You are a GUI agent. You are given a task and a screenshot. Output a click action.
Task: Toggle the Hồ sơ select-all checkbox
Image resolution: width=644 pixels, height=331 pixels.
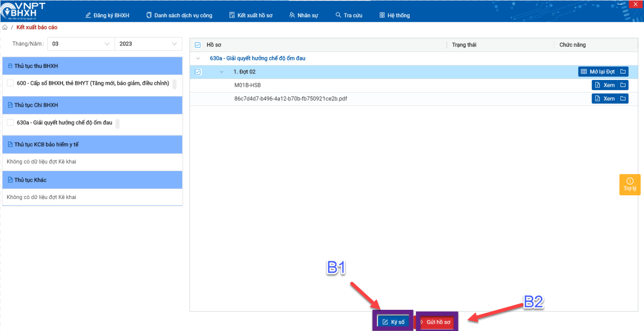click(x=198, y=45)
